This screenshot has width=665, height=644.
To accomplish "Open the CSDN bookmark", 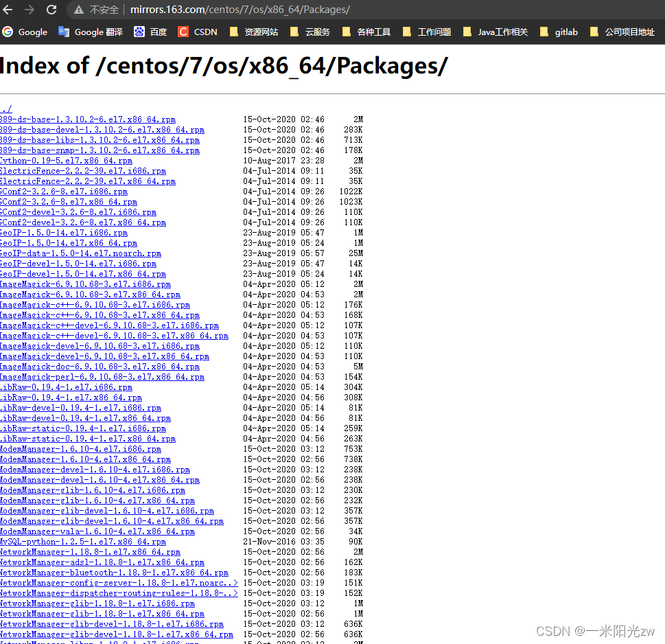I will coord(198,32).
